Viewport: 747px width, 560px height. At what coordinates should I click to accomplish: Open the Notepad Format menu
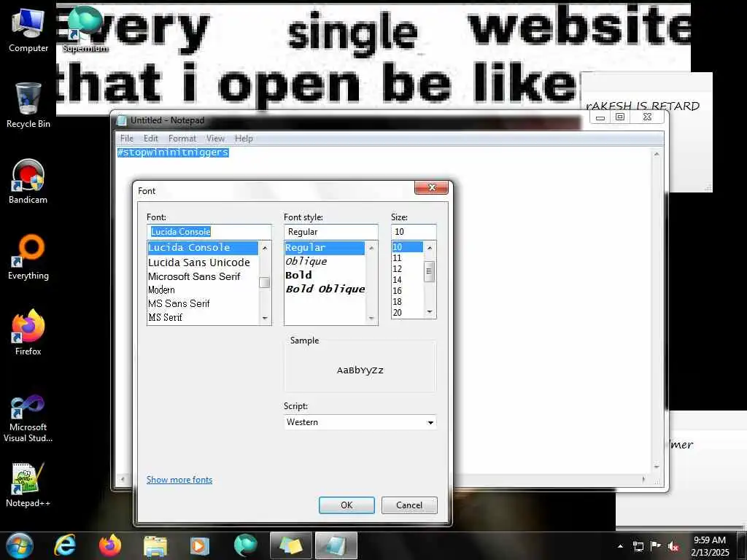(182, 138)
